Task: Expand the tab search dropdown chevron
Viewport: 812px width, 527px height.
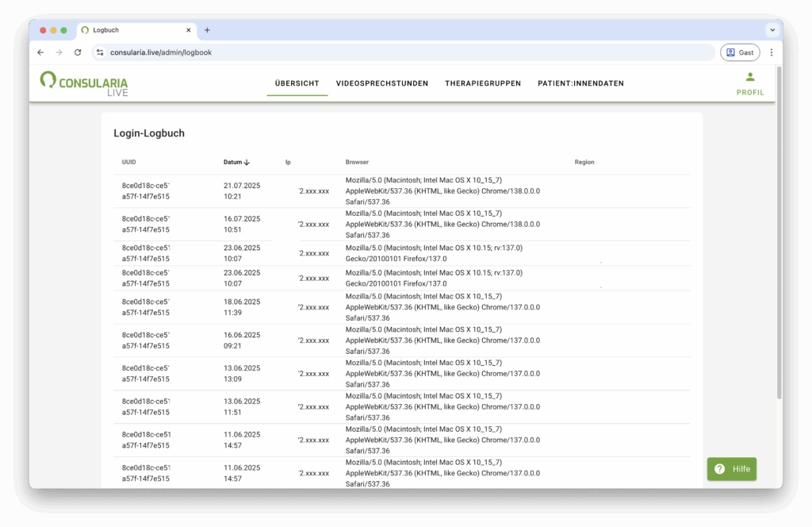Action: pos(772,30)
